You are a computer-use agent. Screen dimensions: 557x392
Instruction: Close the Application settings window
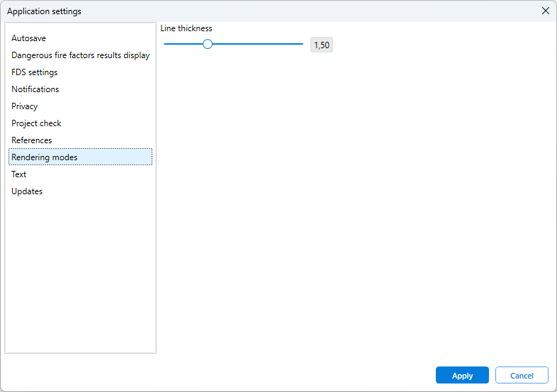(x=546, y=11)
